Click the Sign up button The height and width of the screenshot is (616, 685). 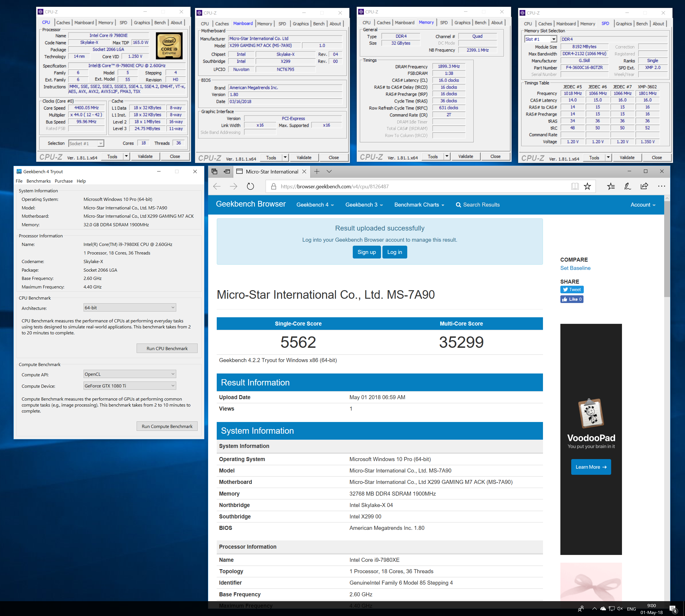[367, 252]
